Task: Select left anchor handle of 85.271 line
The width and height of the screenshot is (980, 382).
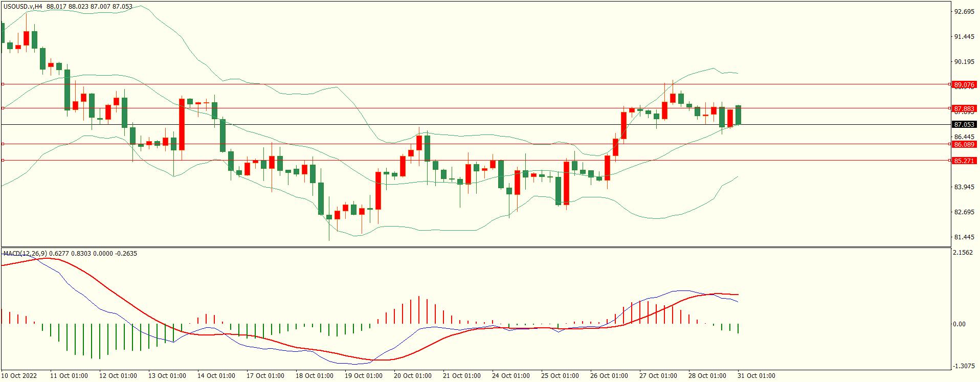Action: [x=3, y=160]
